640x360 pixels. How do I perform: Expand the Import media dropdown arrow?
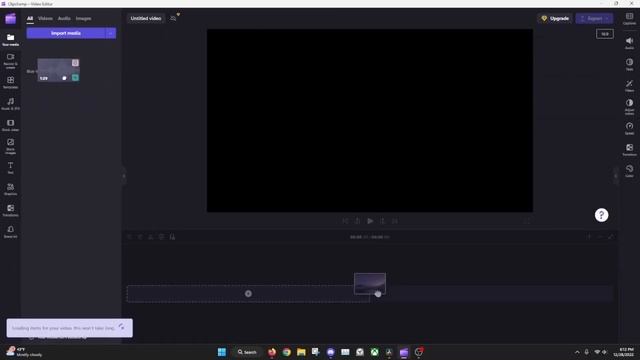coord(111,33)
